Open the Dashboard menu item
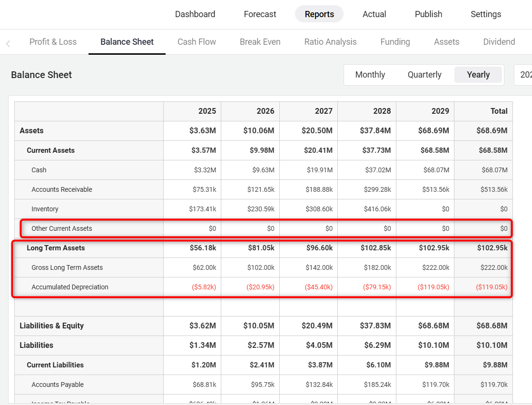This screenshot has height=405, width=532. coord(195,14)
